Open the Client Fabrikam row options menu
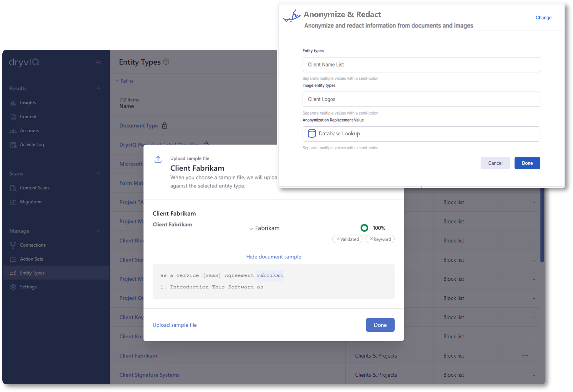Viewport: 573px width, 392px height. pos(525,356)
